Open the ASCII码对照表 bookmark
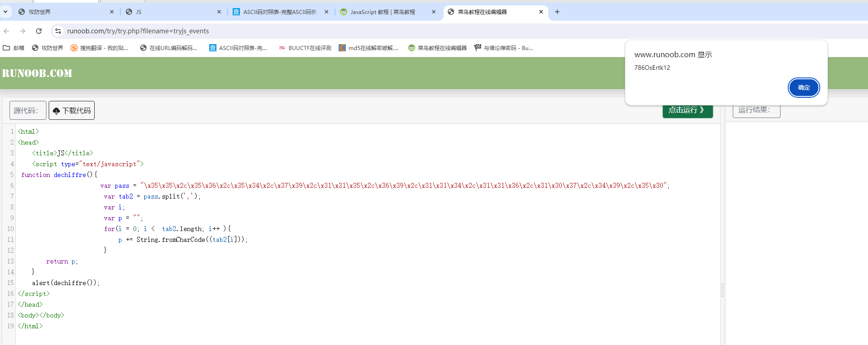Image resolution: width=868 pixels, height=345 pixels. coord(238,48)
